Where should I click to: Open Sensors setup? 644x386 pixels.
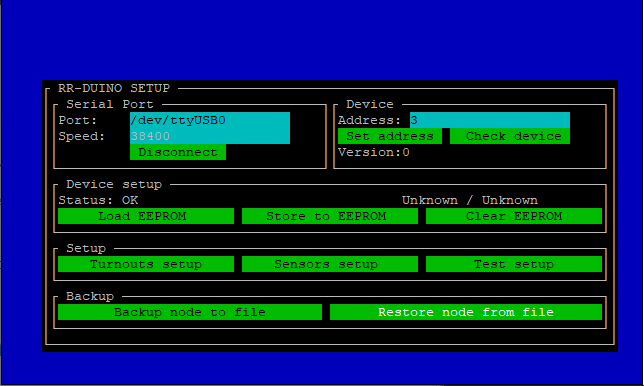click(330, 264)
